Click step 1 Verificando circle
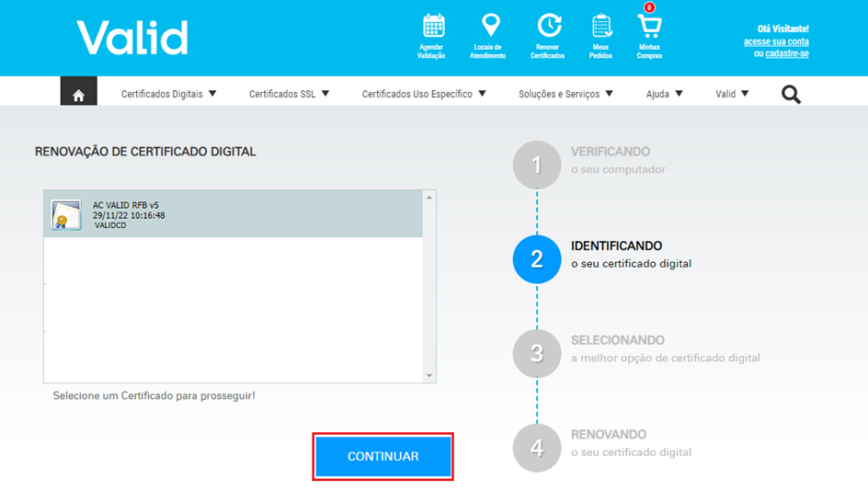This screenshot has height=503, width=868. tap(537, 165)
